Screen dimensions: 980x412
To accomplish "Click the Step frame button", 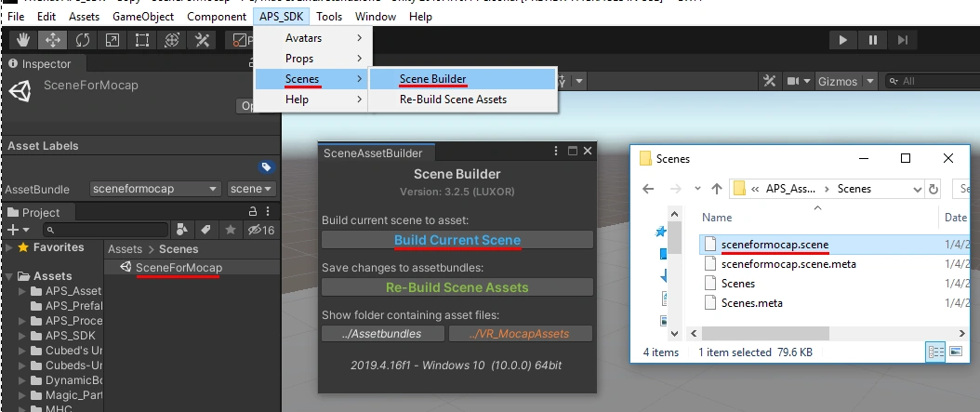I will point(902,40).
